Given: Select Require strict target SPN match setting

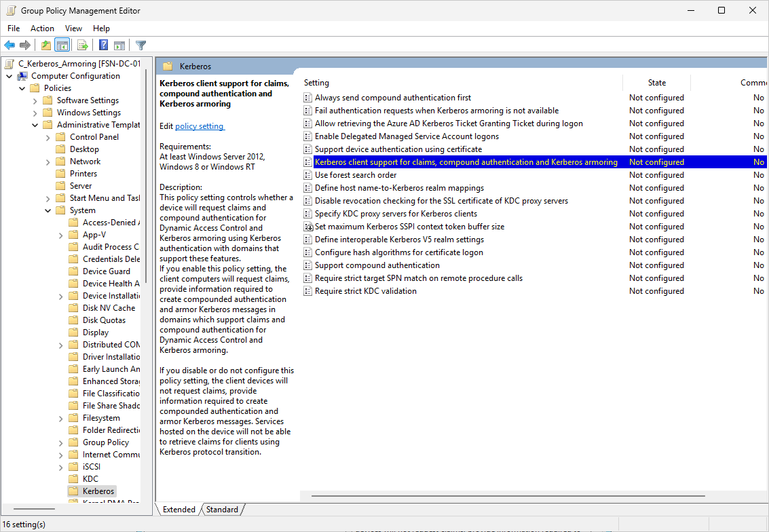Looking at the screenshot, I should [419, 278].
